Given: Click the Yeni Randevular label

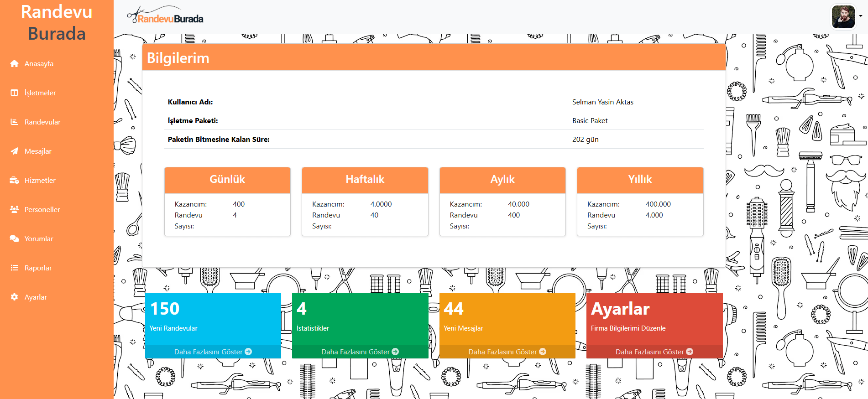Looking at the screenshot, I should click(x=173, y=328).
